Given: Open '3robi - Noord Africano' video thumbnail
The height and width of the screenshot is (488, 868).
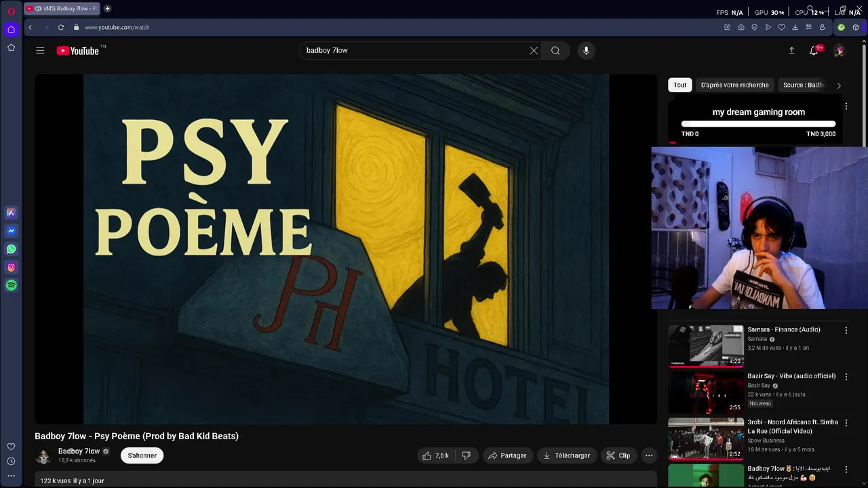Looking at the screenshot, I should pyautogui.click(x=706, y=439).
